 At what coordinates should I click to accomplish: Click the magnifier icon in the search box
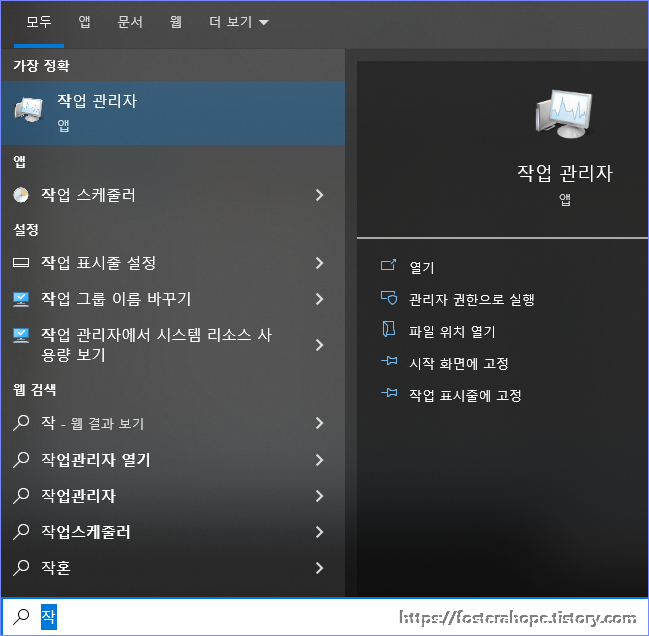click(21, 617)
